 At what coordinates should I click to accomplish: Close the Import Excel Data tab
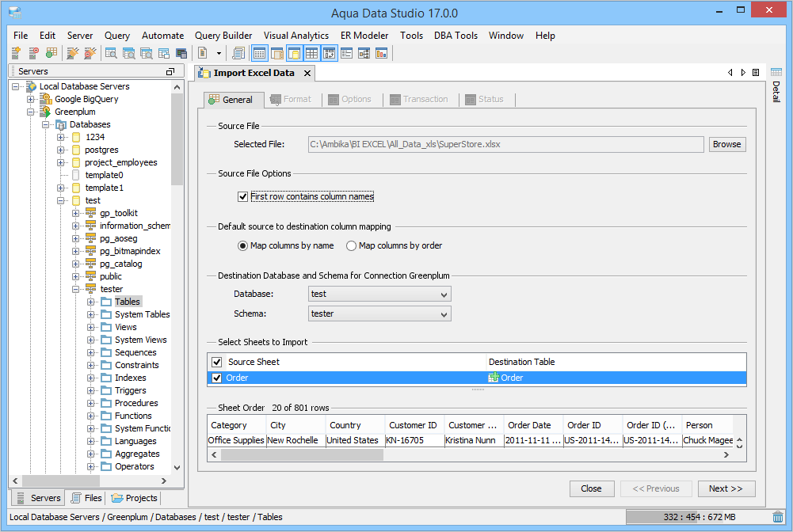307,74
